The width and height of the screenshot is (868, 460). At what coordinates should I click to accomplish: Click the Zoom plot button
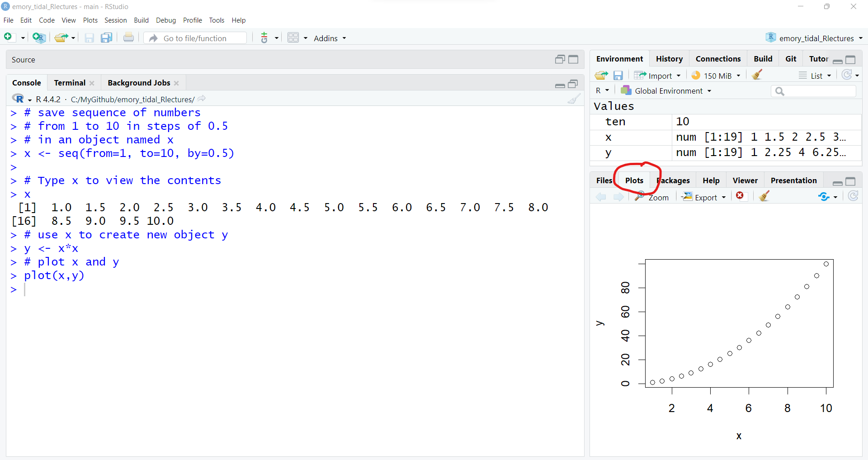652,197
